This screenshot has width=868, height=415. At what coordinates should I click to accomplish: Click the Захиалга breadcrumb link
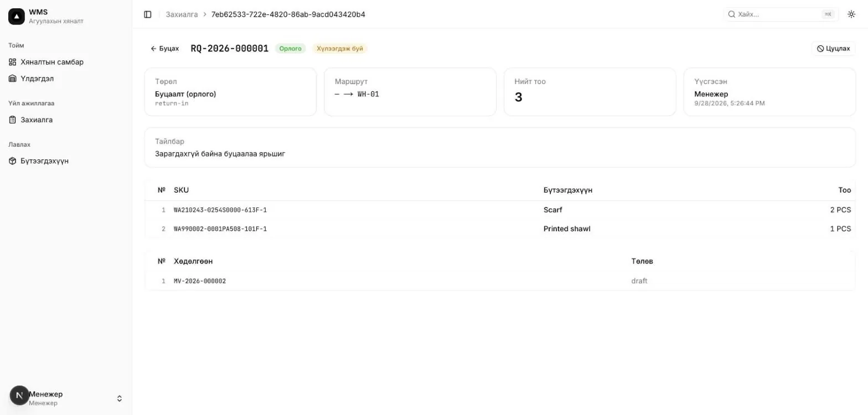pos(182,14)
